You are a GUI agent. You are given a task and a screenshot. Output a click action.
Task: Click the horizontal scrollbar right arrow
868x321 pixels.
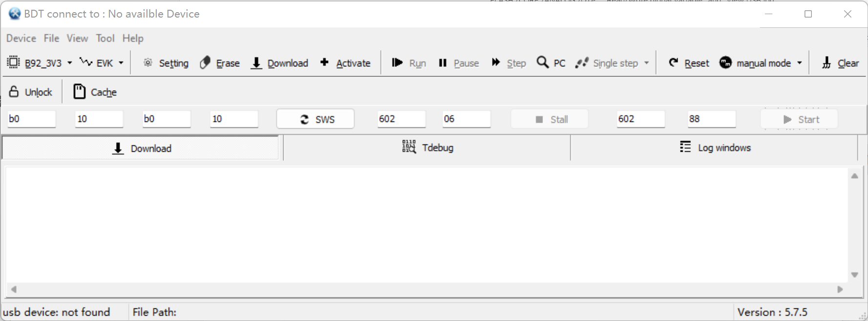tap(840, 289)
